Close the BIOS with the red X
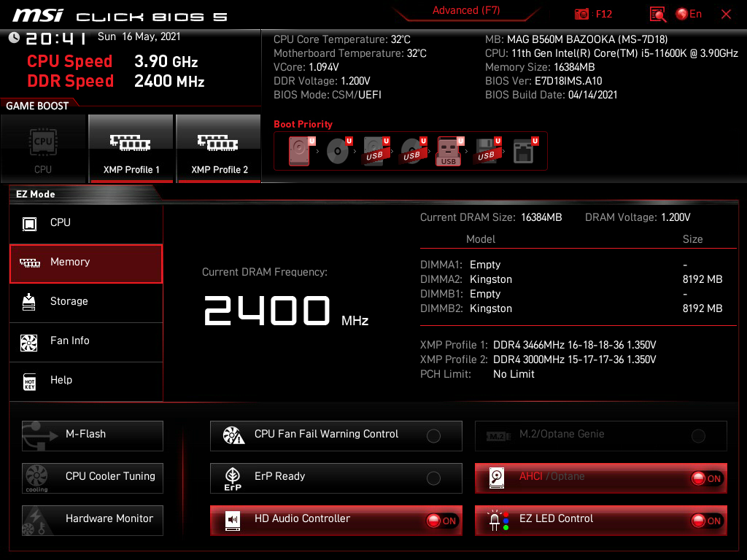 [726, 15]
